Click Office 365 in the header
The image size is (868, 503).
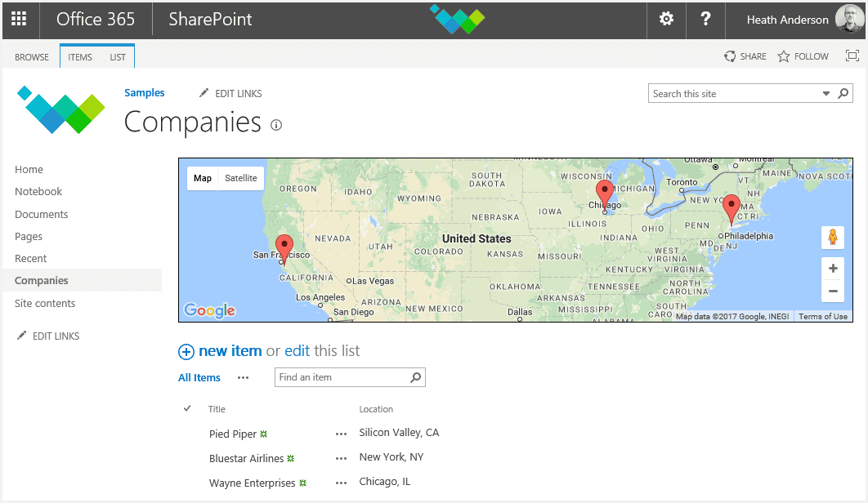[95, 20]
